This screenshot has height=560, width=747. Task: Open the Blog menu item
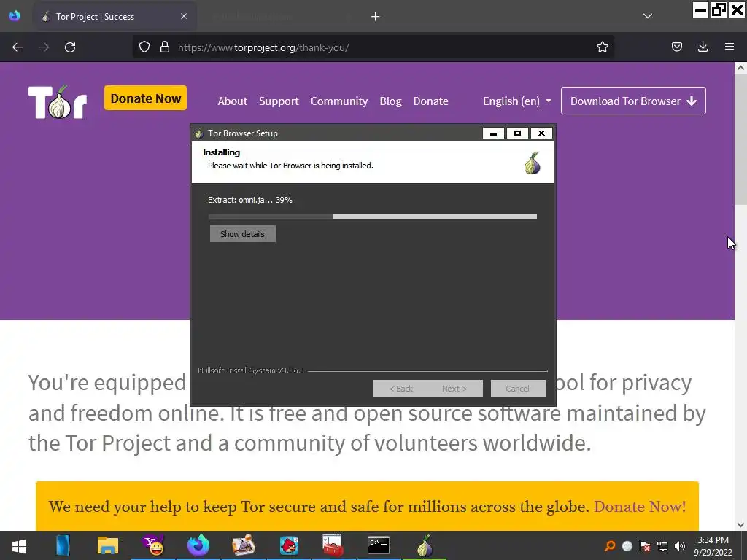point(391,101)
